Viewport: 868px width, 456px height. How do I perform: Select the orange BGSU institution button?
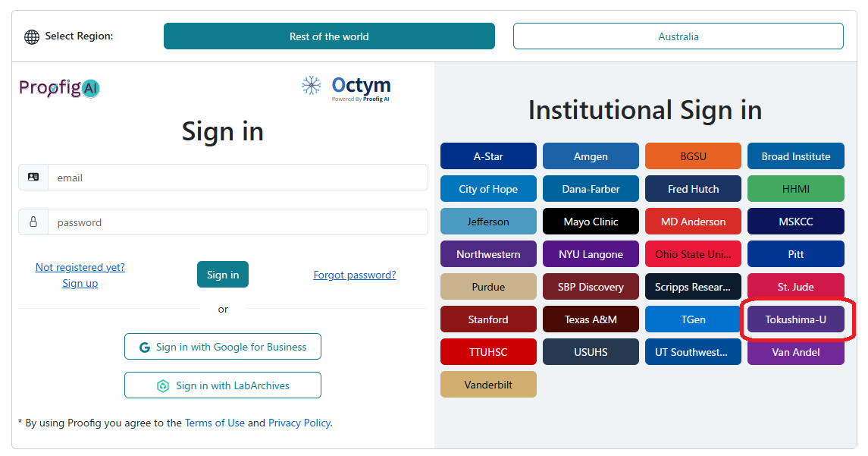(693, 156)
